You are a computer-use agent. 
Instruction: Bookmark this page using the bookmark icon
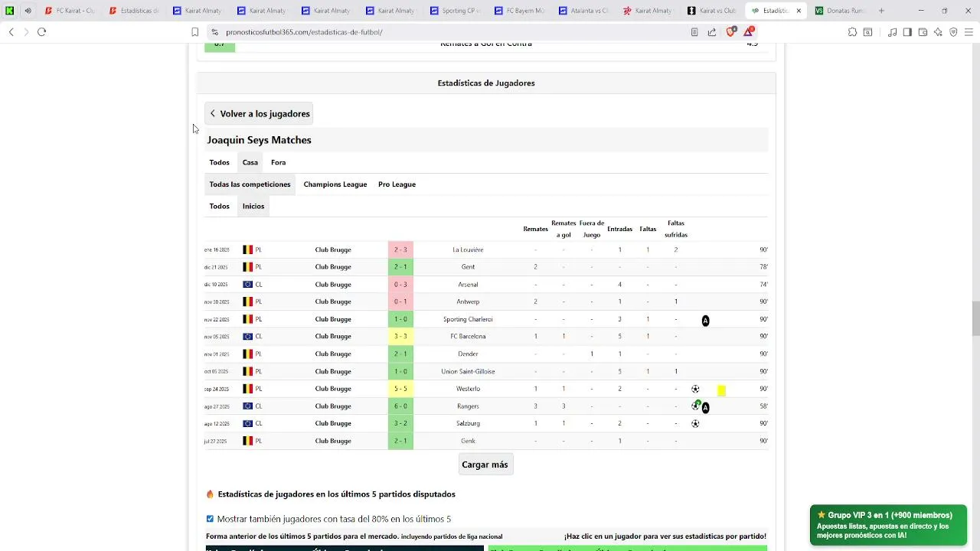pos(195,32)
